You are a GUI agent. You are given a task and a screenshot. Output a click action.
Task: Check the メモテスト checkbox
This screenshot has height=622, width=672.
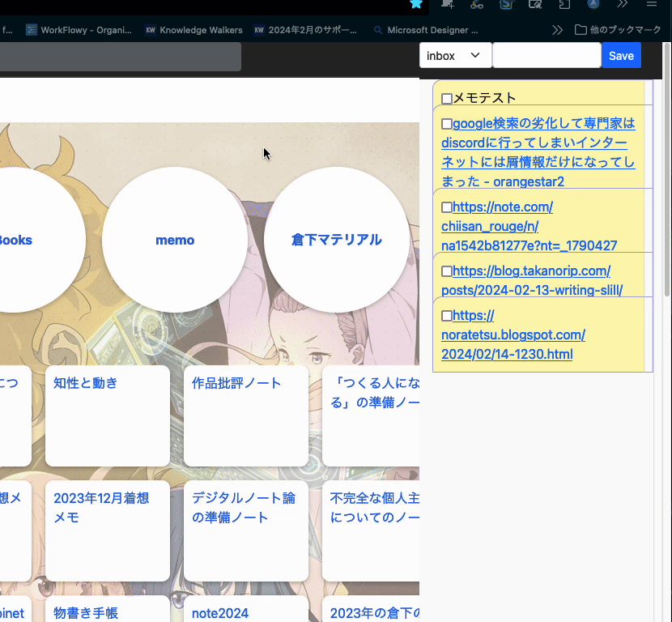pyautogui.click(x=446, y=98)
